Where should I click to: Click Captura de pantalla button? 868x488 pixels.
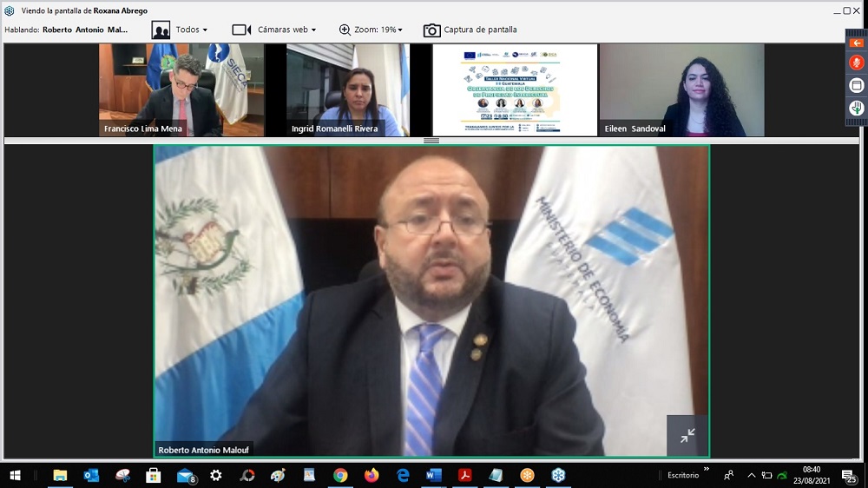point(470,30)
